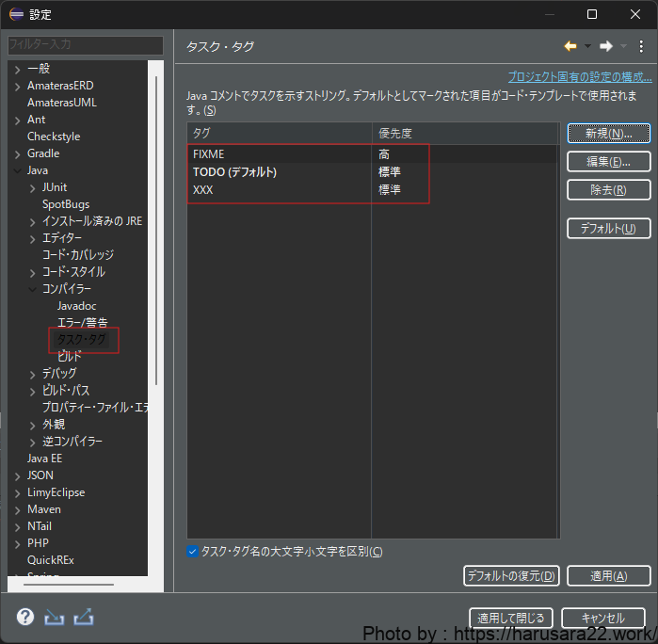The width and height of the screenshot is (658, 644).
Task: Collapse the コンパイラー tree node
Action: [32, 289]
